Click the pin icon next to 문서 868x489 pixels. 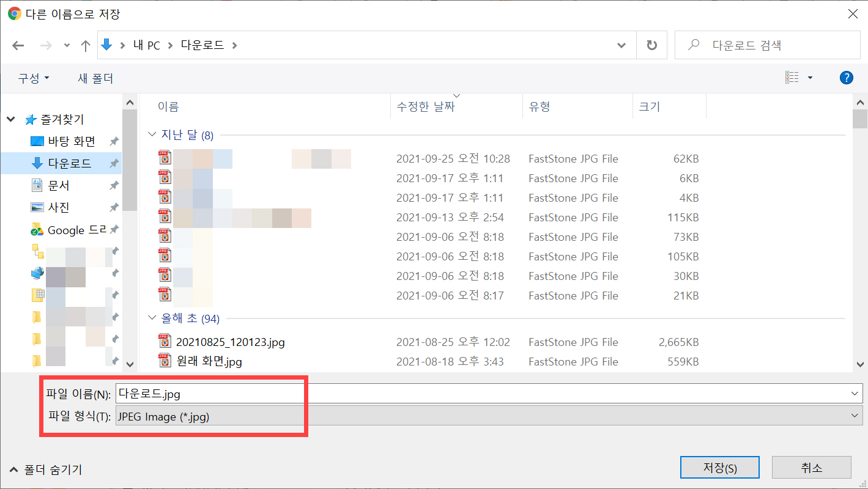click(x=114, y=185)
